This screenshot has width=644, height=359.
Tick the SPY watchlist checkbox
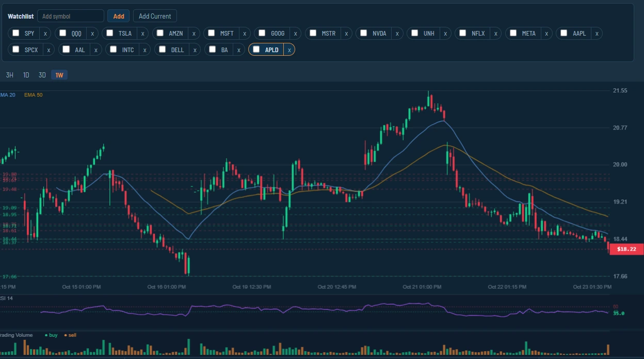point(16,33)
